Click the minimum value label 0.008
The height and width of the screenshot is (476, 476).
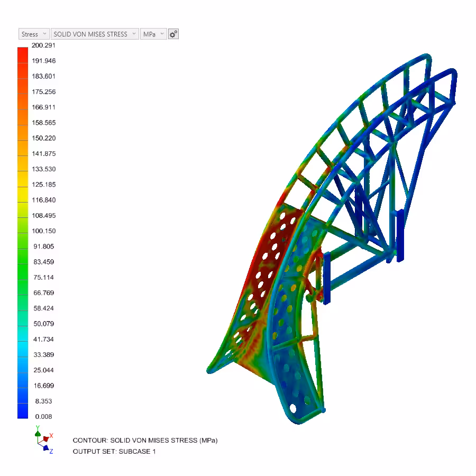click(x=43, y=417)
